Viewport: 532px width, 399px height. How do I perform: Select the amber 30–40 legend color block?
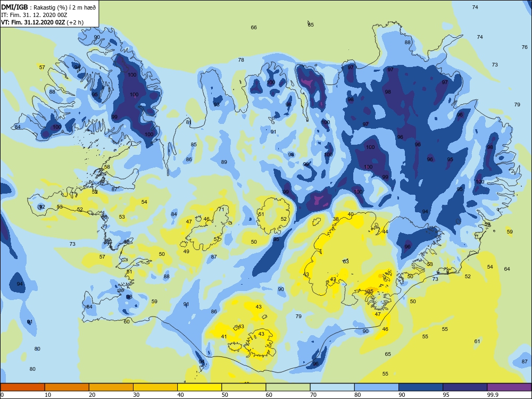[x=155, y=387]
